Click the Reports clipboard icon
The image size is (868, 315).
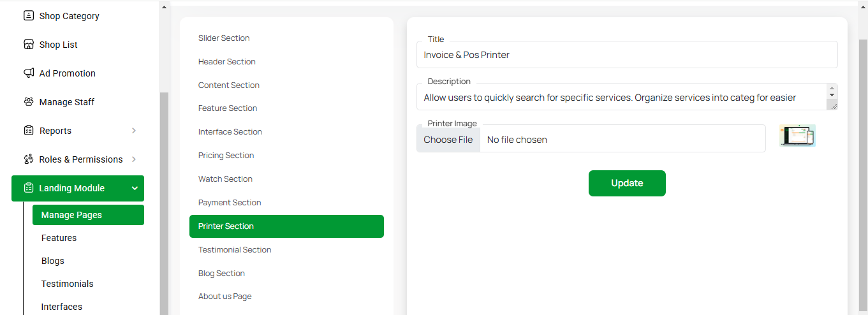point(29,131)
